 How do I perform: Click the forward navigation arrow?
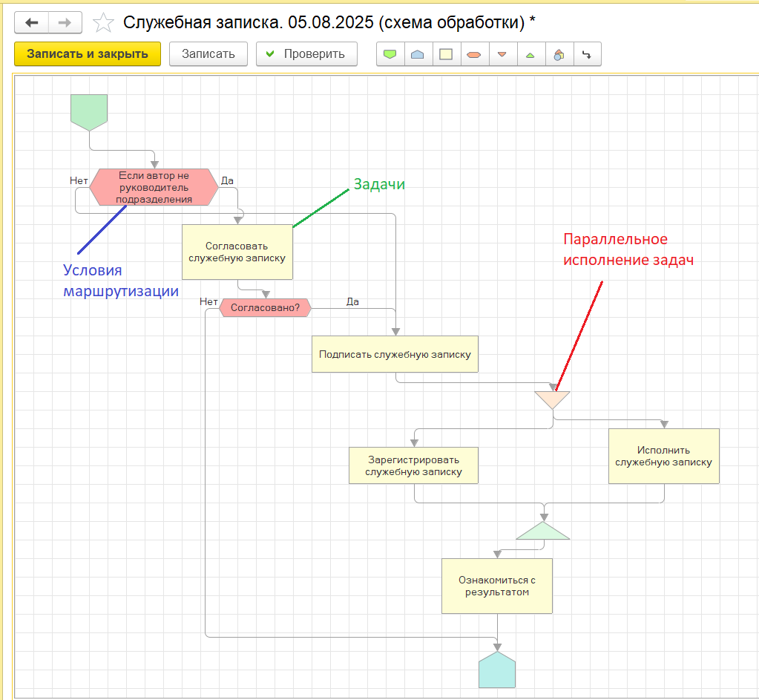click(x=65, y=23)
